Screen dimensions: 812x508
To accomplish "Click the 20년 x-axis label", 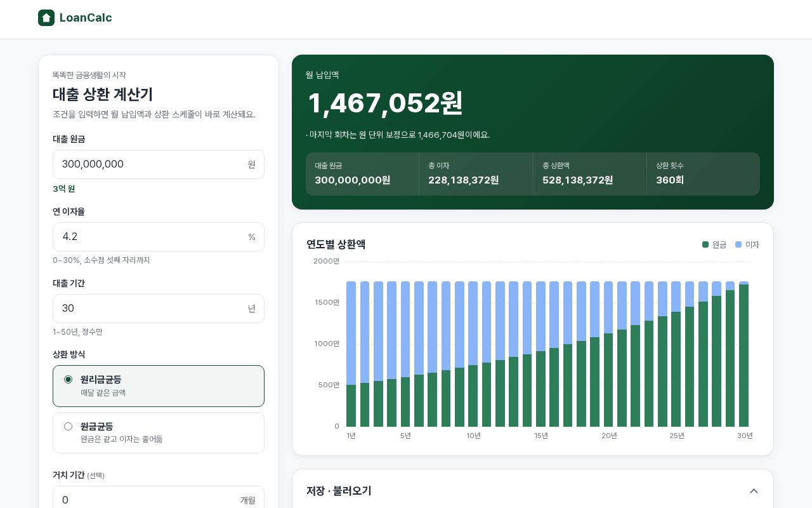I will (609, 436).
